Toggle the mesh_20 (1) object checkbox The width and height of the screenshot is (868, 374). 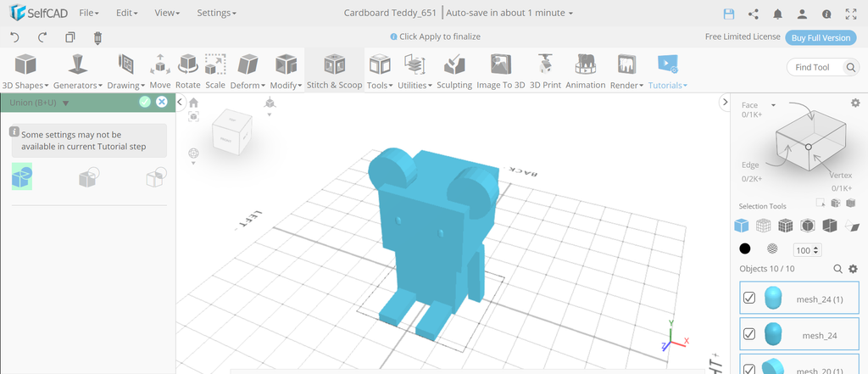[x=749, y=369]
